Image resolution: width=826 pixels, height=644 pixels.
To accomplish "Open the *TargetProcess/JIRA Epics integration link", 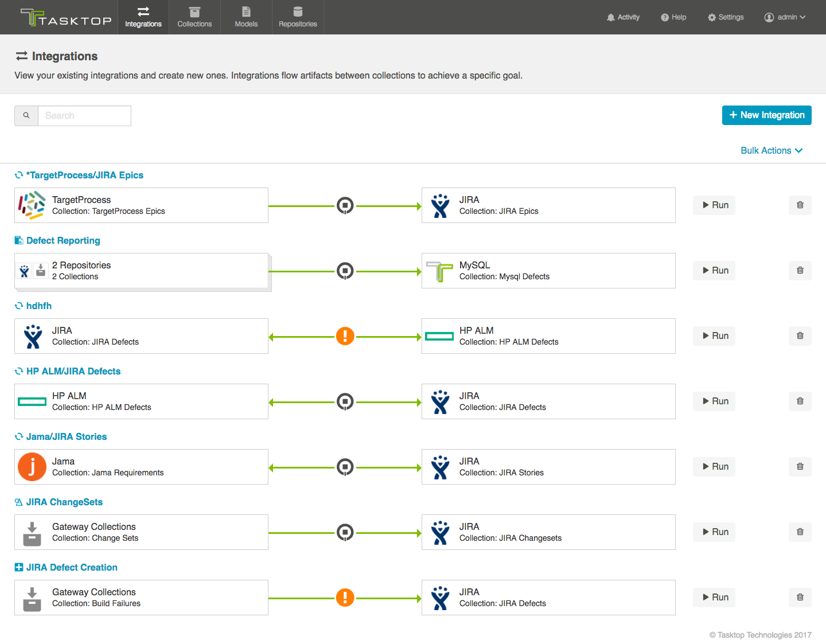I will 85,175.
